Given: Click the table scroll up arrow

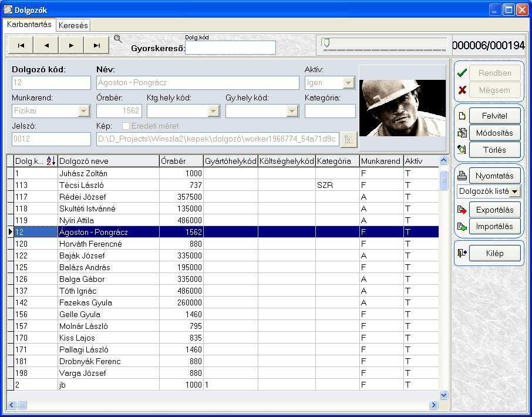Looking at the screenshot, I should point(443,160).
